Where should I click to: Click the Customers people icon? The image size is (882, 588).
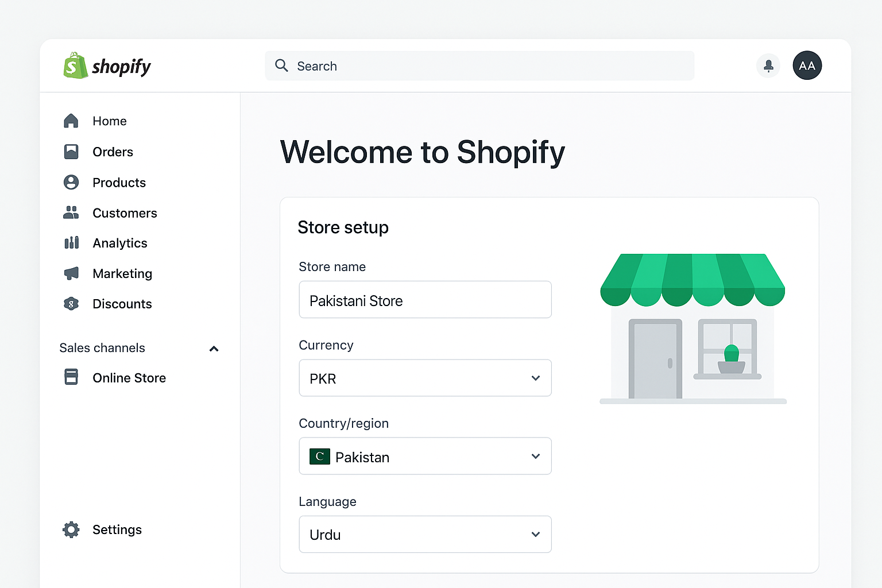(71, 212)
